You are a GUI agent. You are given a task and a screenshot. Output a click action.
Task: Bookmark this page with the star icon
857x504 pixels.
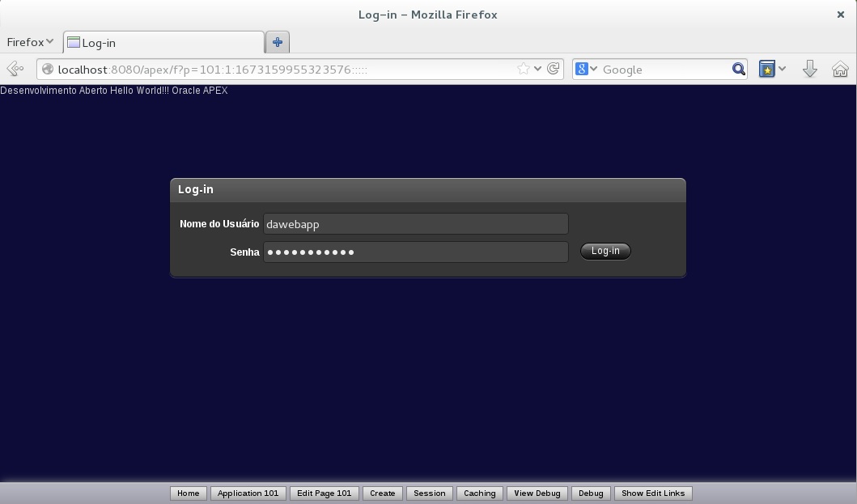tap(524, 70)
